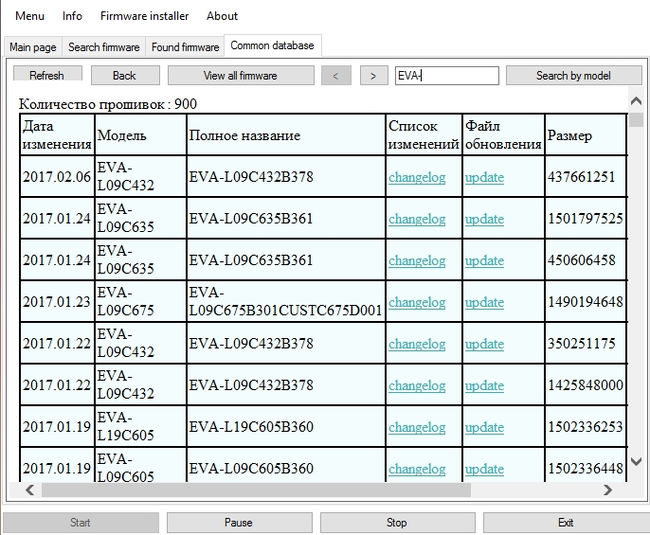The width and height of the screenshot is (650, 535).
Task: Click the horizontal scrollbar right arrow
Action: coord(607,490)
